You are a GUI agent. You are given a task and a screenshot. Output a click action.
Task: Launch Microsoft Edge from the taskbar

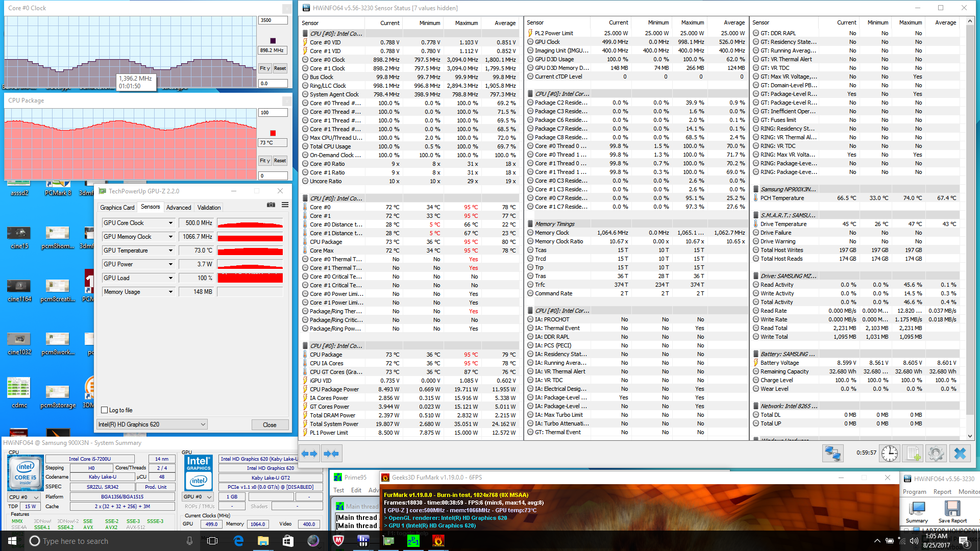238,541
